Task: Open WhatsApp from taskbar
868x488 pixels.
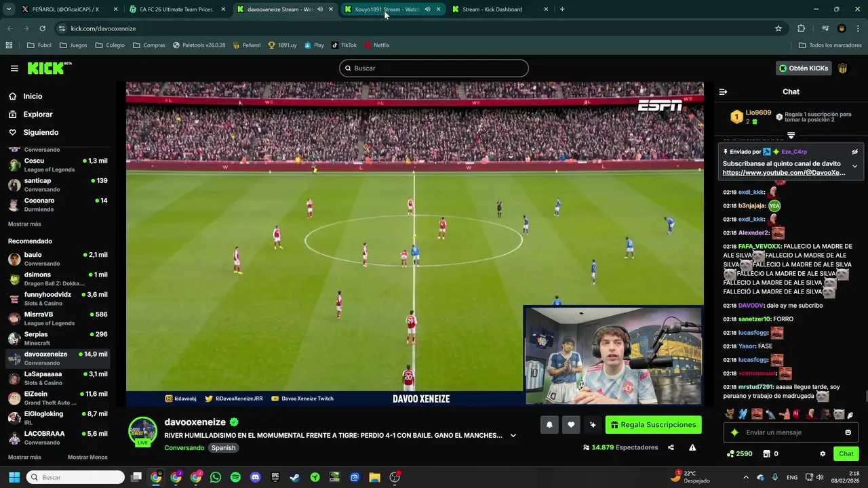Action: (x=216, y=477)
